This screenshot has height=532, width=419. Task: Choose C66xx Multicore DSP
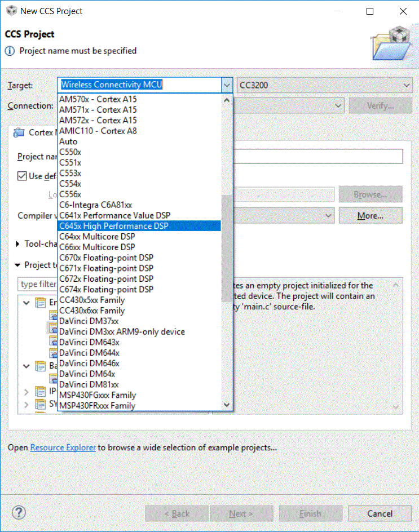139,247
